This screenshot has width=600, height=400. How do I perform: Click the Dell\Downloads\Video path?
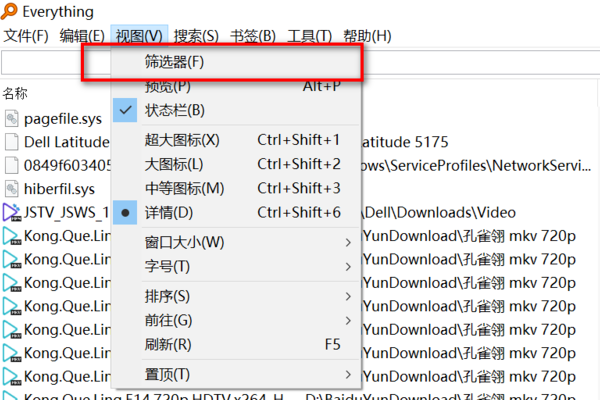tap(439, 212)
